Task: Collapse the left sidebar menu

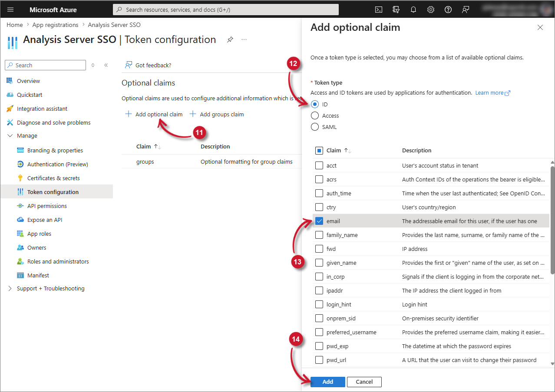Action: click(x=106, y=65)
